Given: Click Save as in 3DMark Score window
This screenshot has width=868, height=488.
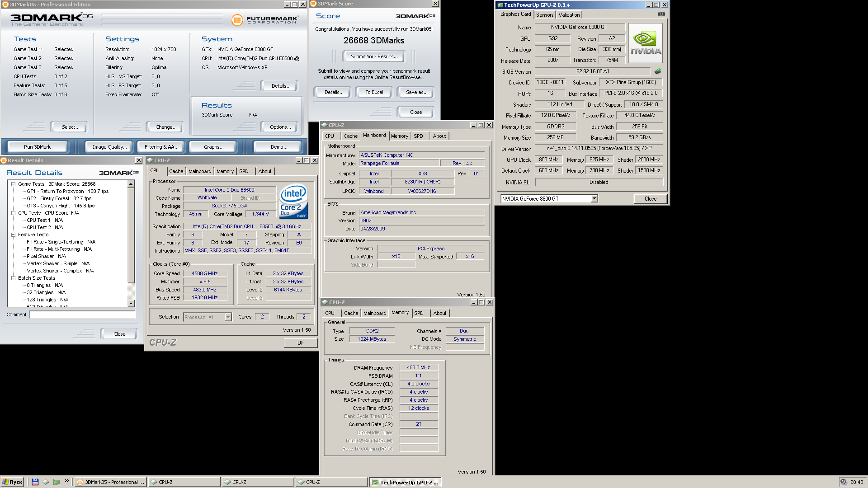Looking at the screenshot, I should [416, 92].
